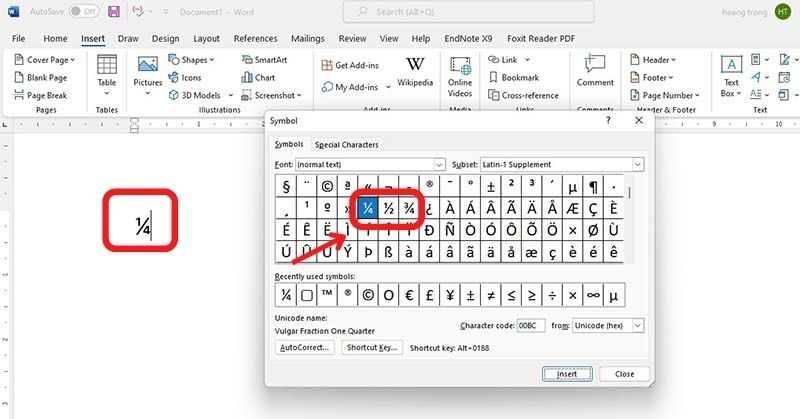Click Get Add-ins
The height and width of the screenshot is (419, 800).
350,65
